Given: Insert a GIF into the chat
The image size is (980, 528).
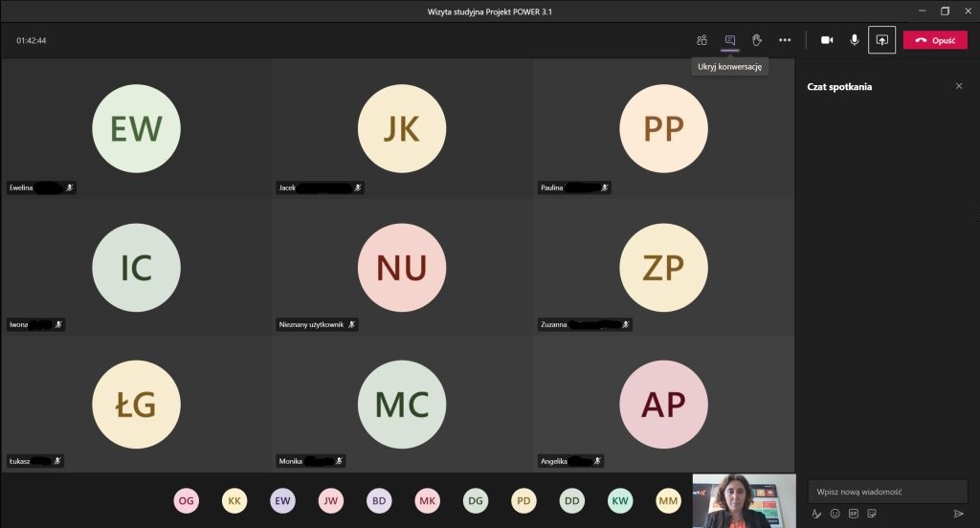Looking at the screenshot, I should (853, 514).
